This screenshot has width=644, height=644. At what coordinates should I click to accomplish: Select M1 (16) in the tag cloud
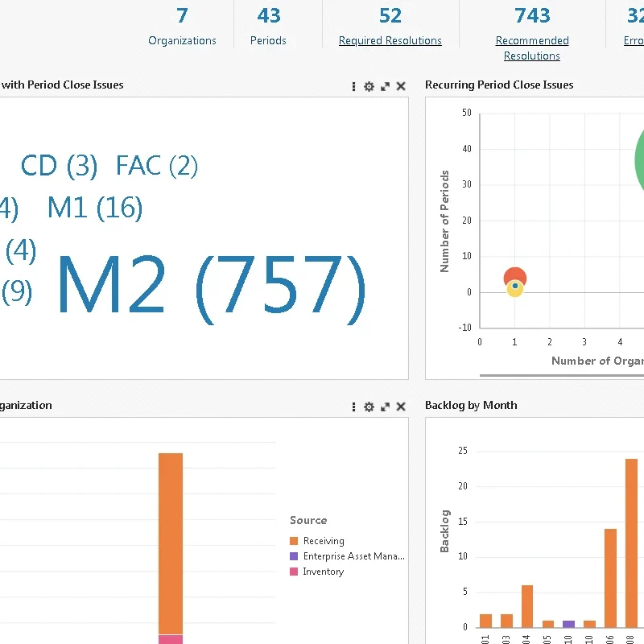coord(95,208)
